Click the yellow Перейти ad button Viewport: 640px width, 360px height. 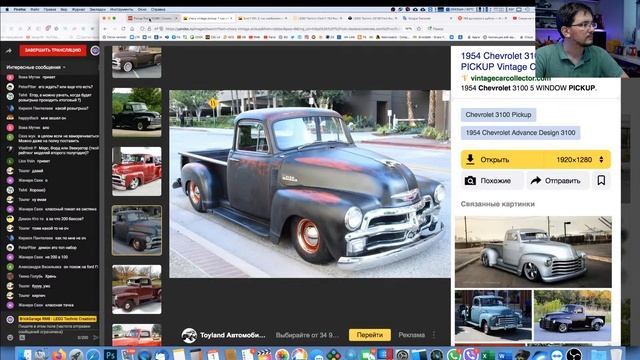370,335
